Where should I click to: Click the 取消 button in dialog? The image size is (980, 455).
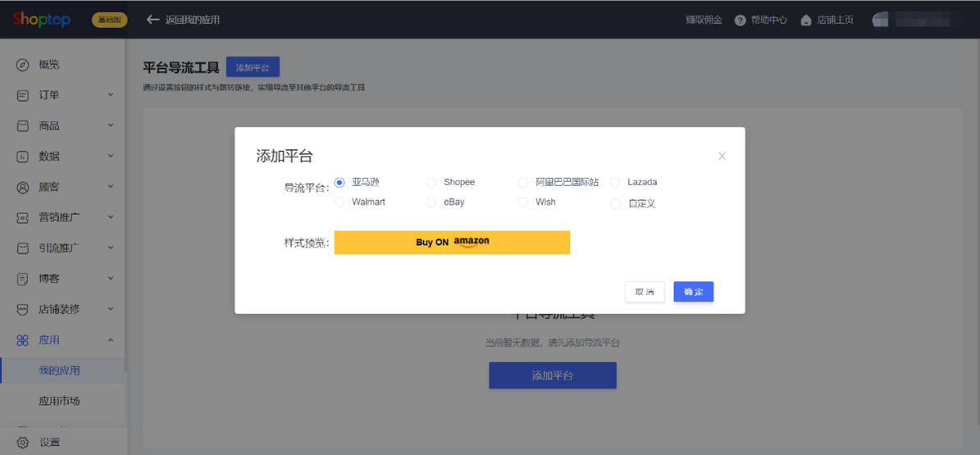coord(645,292)
